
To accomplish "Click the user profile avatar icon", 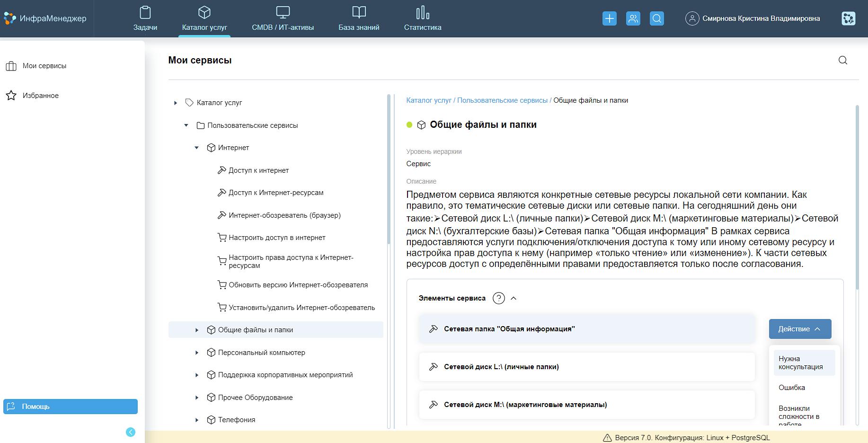I will click(692, 18).
